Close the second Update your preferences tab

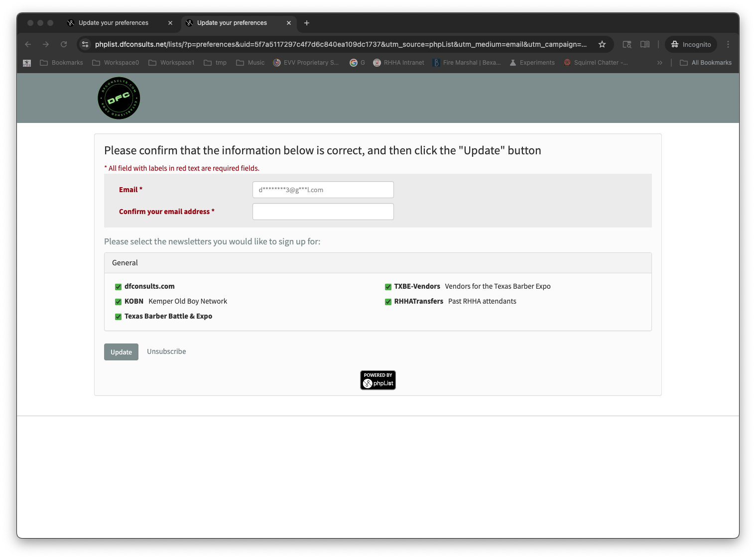(x=289, y=23)
